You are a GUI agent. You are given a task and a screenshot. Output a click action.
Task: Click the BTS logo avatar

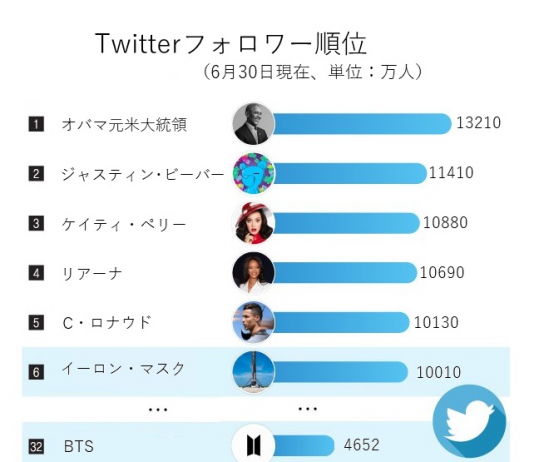(253, 445)
